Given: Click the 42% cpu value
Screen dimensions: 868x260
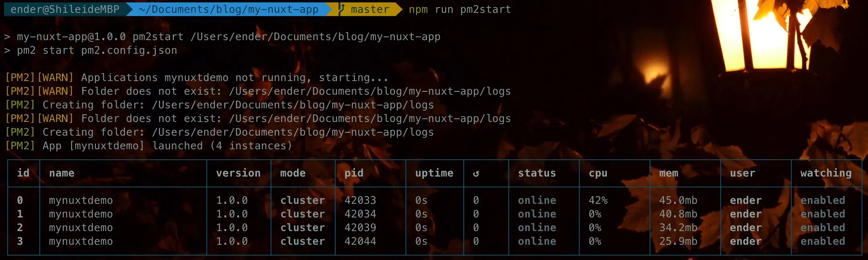Looking at the screenshot, I should pos(598,200).
